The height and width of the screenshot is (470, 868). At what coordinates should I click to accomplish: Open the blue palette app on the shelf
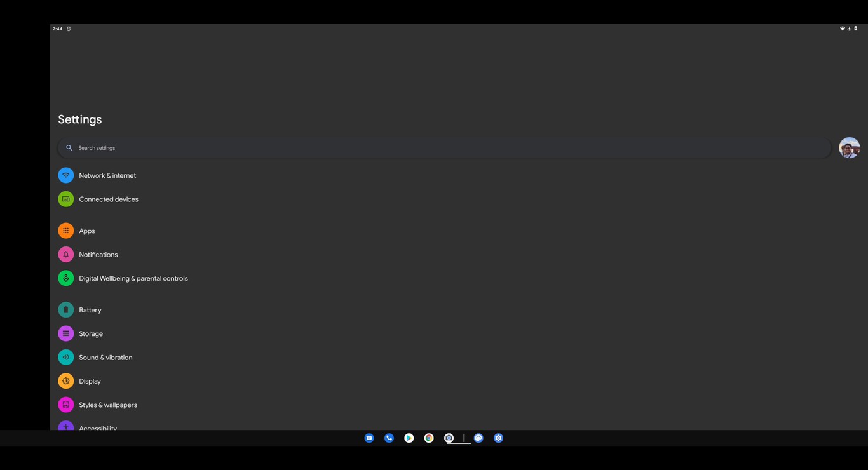click(478, 438)
